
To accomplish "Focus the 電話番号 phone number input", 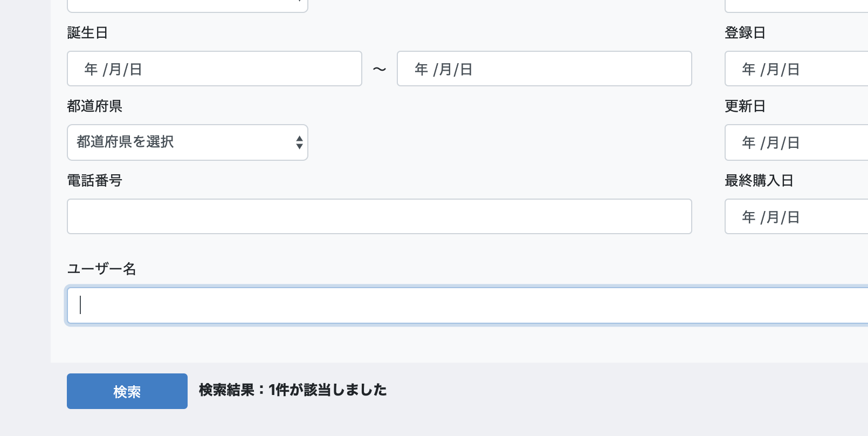I will [x=379, y=216].
